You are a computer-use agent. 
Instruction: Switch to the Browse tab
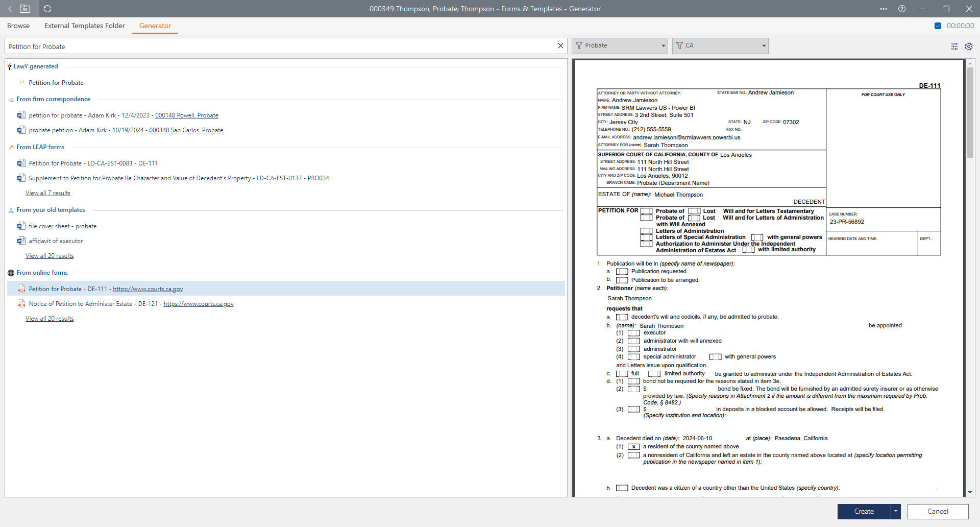pyautogui.click(x=18, y=26)
